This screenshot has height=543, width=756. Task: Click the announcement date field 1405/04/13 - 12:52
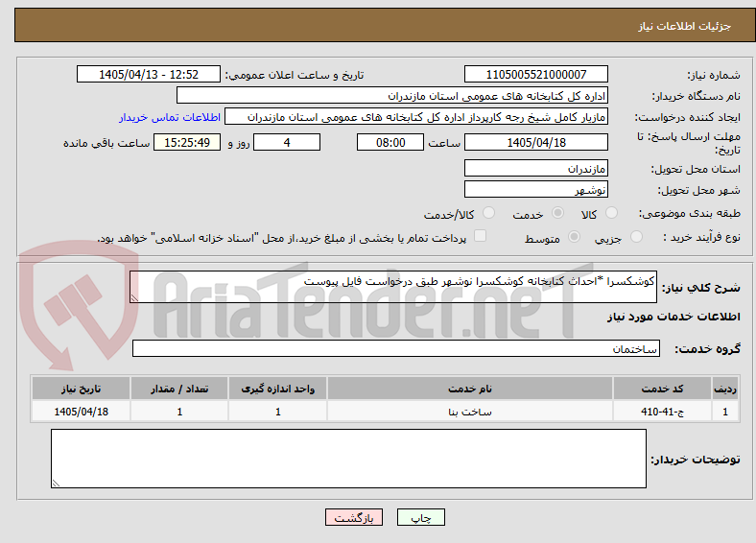149,74
